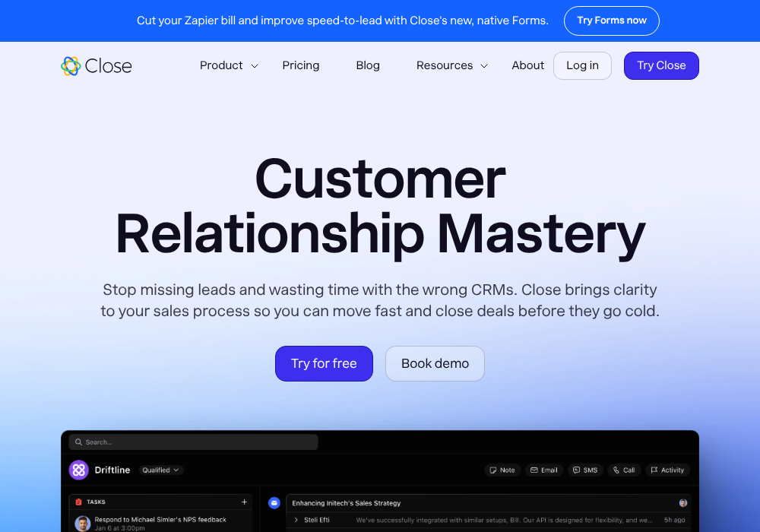Click Try Forms now in the banner
This screenshot has height=532, width=760.
(x=611, y=21)
